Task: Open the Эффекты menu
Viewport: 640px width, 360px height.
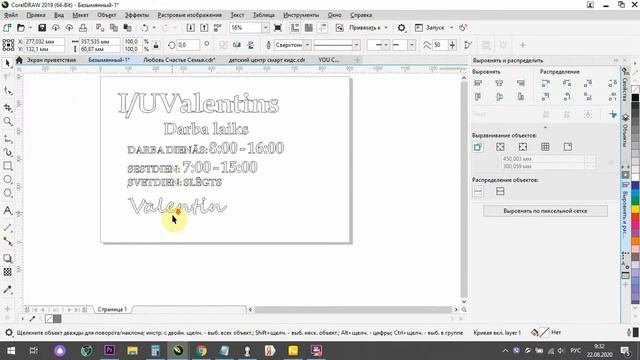Action: coord(137,15)
